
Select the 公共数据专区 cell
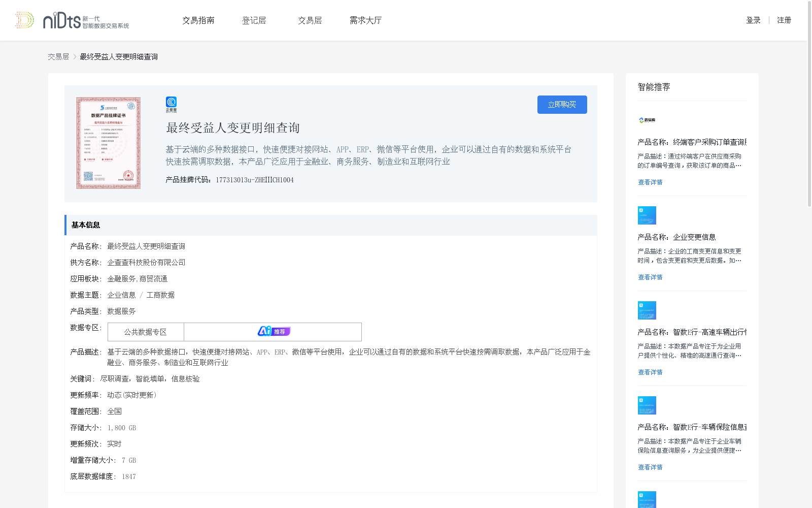pos(146,332)
